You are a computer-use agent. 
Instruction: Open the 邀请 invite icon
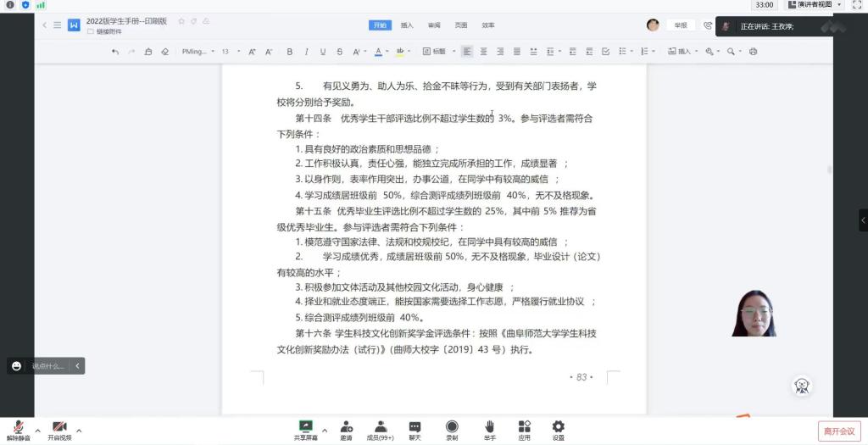(x=346, y=431)
